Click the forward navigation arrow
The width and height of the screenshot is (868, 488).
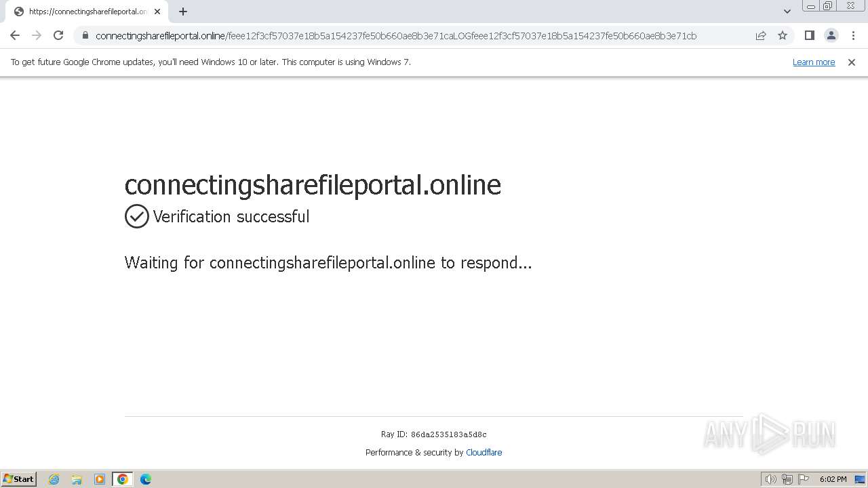(37, 35)
